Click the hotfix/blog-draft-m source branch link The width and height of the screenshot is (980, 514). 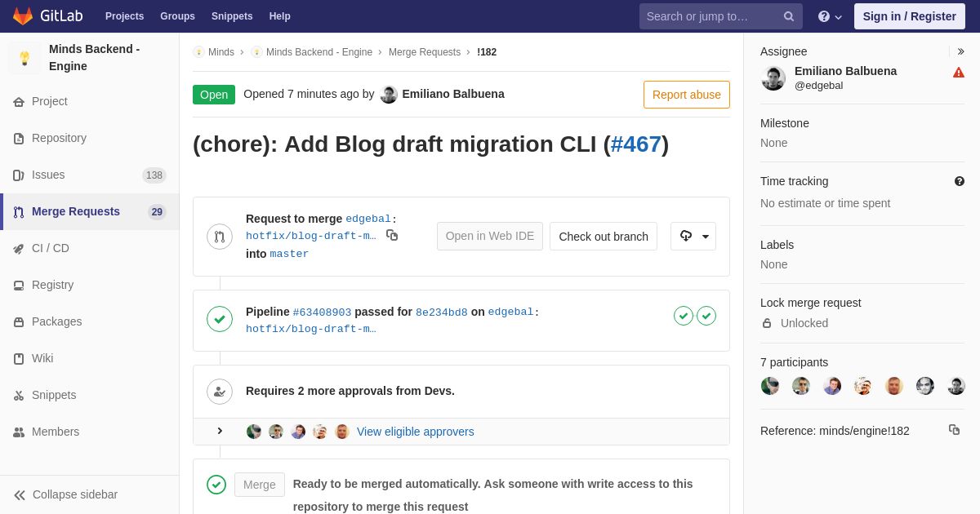[311, 237]
